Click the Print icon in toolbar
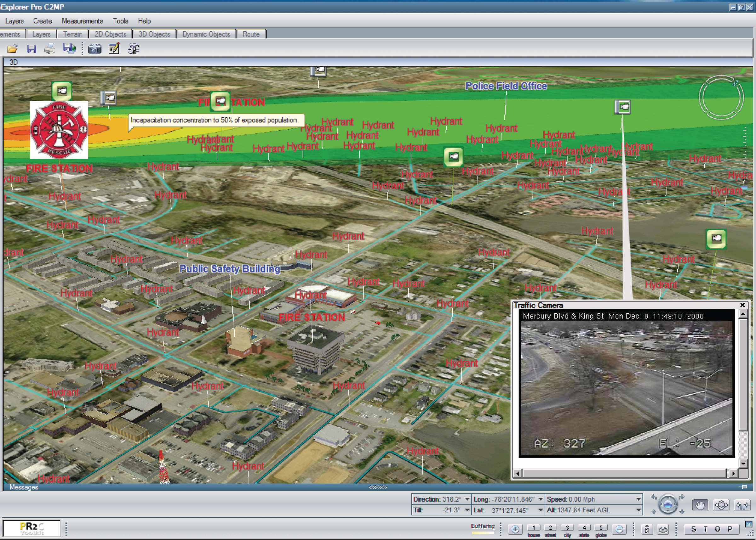Screen dimensions: 756x540 pyautogui.click(x=49, y=49)
